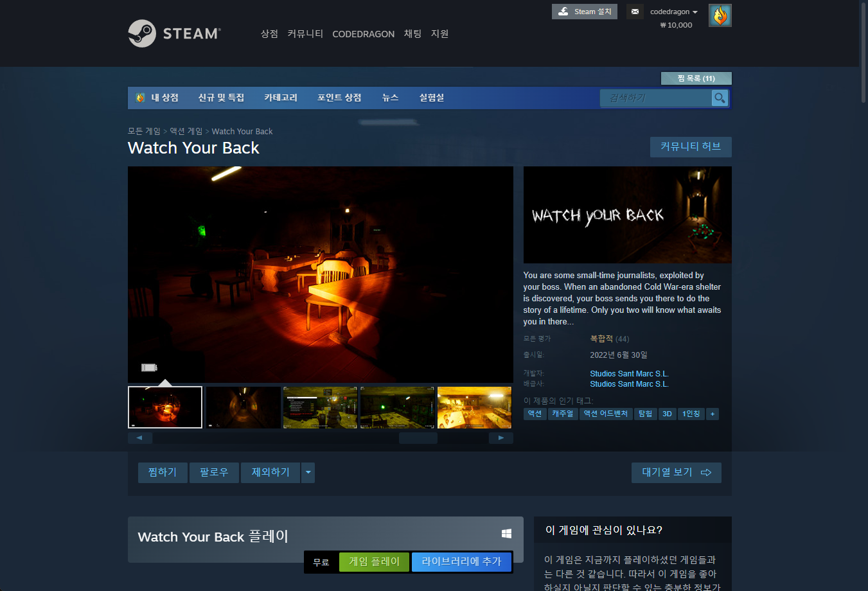The image size is (868, 591).
Task: Go to 상점 in top navigation
Action: click(x=269, y=33)
